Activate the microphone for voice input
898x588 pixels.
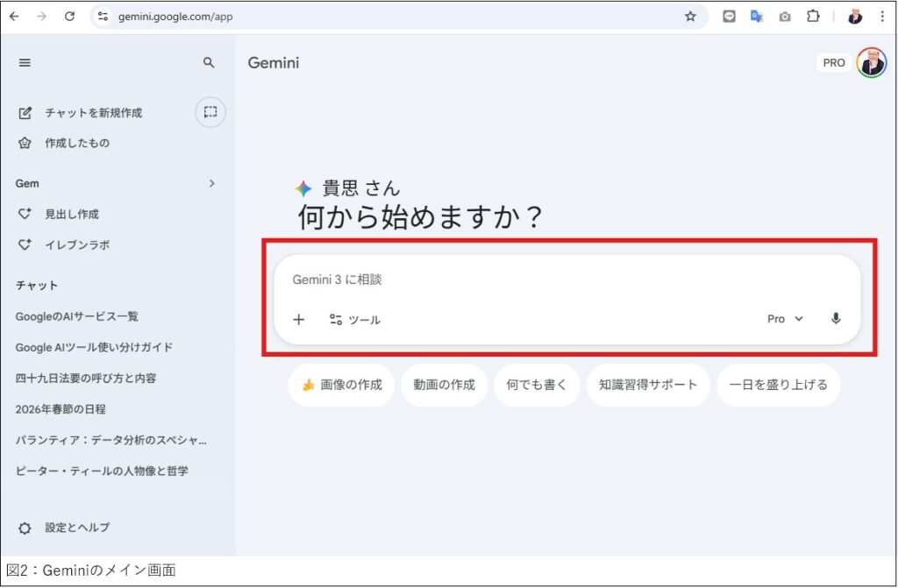pyautogui.click(x=835, y=319)
